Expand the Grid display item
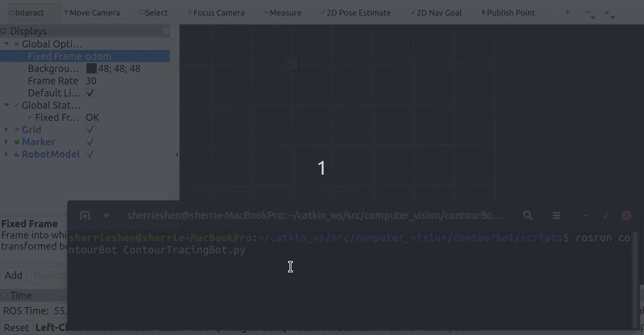The image size is (644, 335). click(6, 129)
